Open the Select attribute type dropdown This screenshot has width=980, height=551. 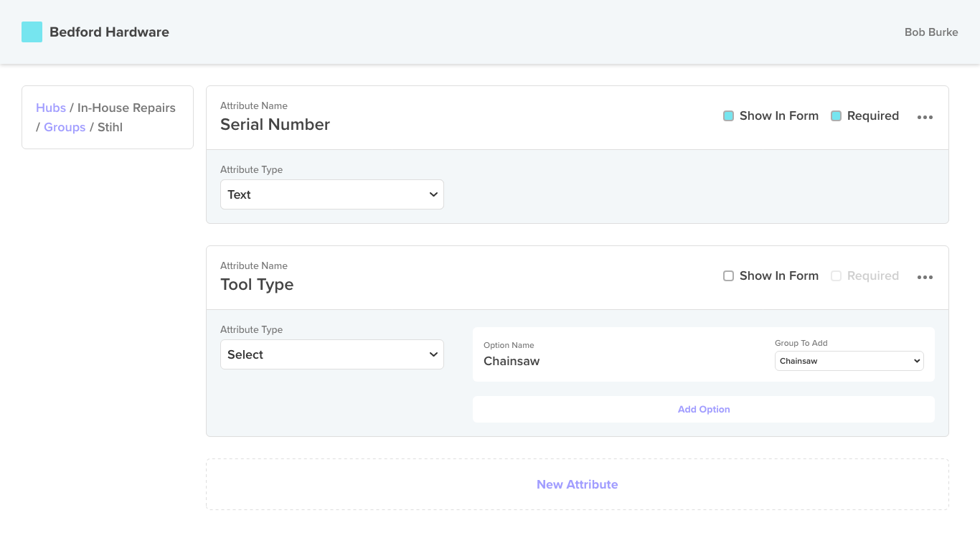point(331,354)
